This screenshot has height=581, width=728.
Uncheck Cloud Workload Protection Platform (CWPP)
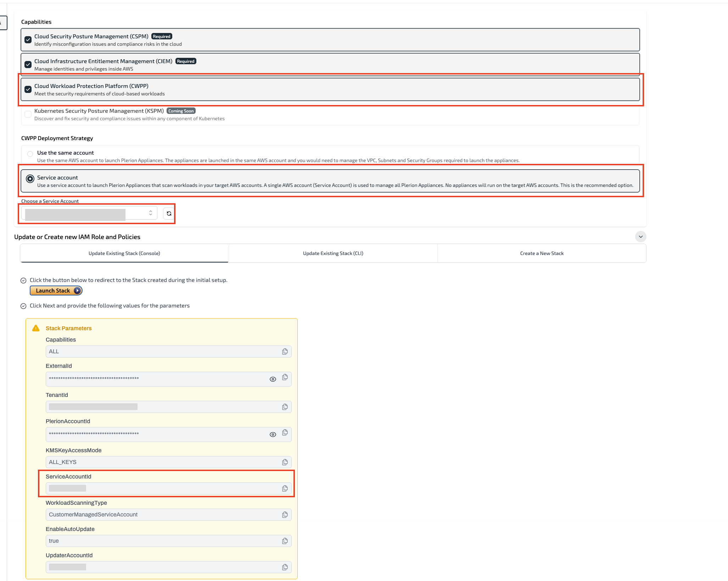[28, 89]
